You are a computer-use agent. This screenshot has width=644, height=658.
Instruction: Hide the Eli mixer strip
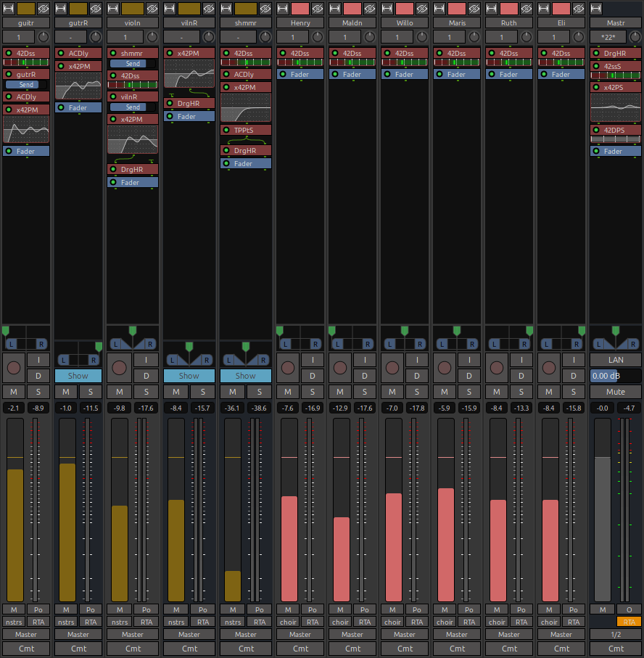pos(577,9)
